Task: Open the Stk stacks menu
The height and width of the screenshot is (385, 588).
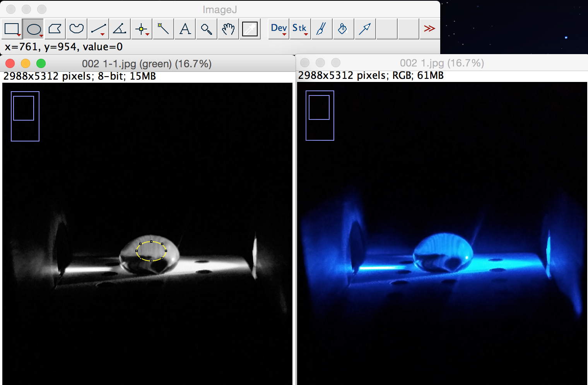Action: [x=300, y=29]
